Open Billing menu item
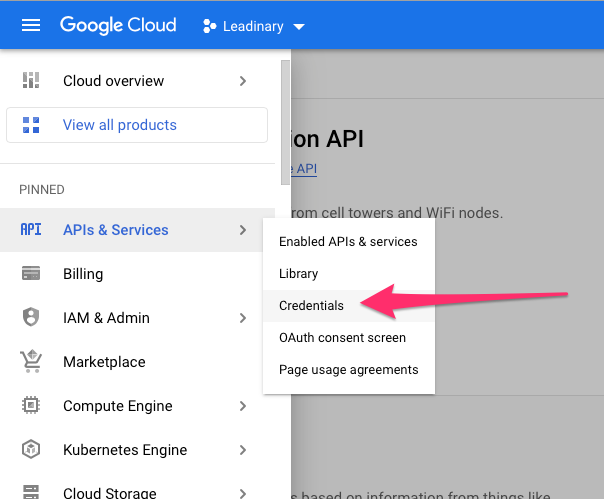The image size is (604, 499). click(138, 274)
